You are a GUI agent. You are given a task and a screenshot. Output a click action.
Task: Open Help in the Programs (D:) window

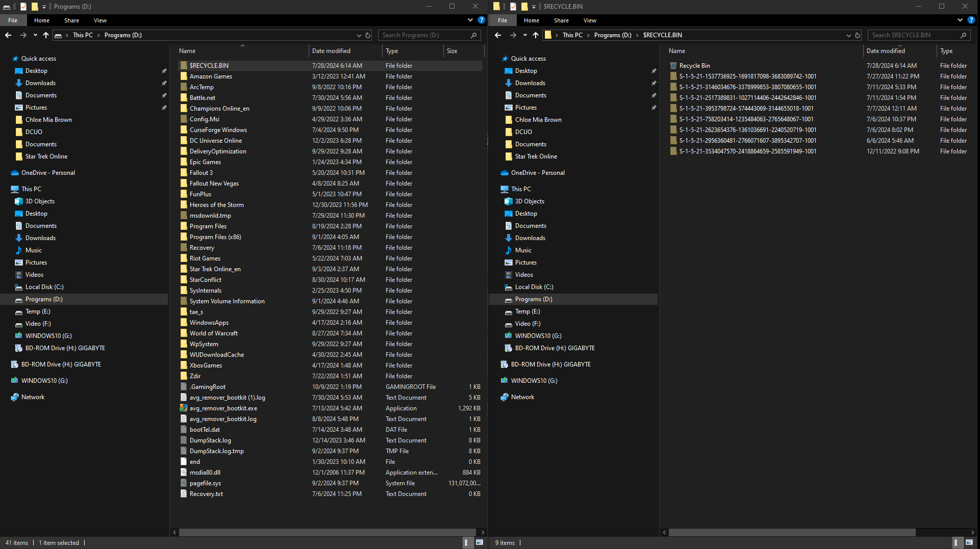[x=482, y=20]
